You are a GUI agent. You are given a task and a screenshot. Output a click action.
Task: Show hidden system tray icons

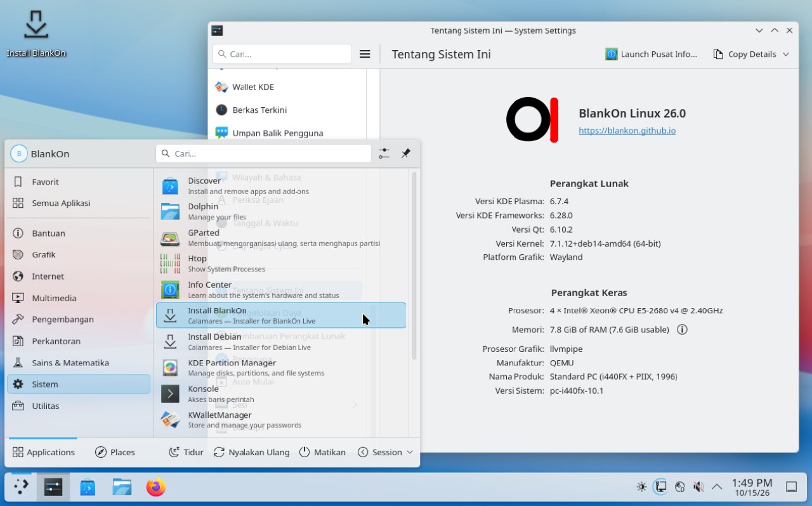(x=717, y=487)
